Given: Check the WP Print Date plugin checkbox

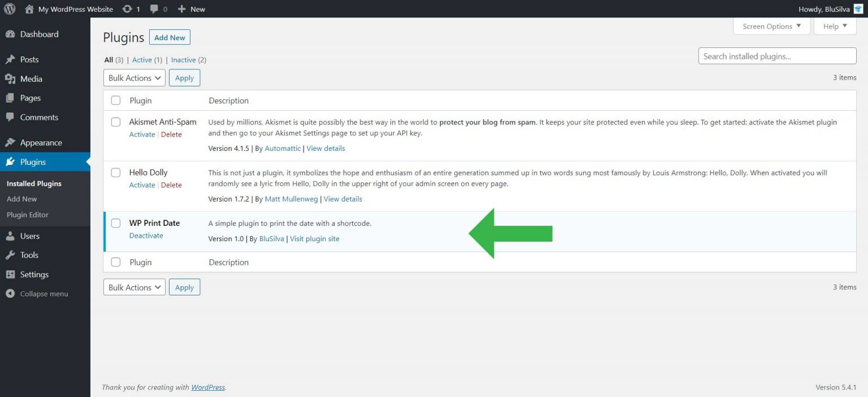Looking at the screenshot, I should (116, 223).
